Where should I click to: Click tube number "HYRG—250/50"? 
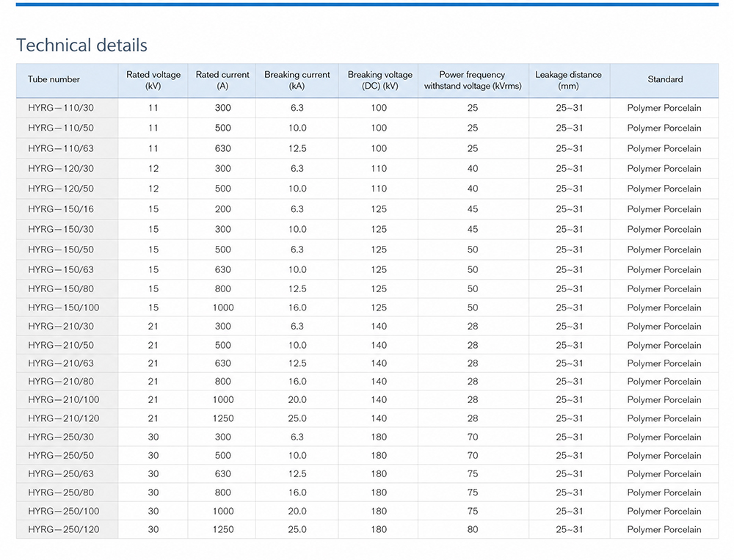coord(61,456)
